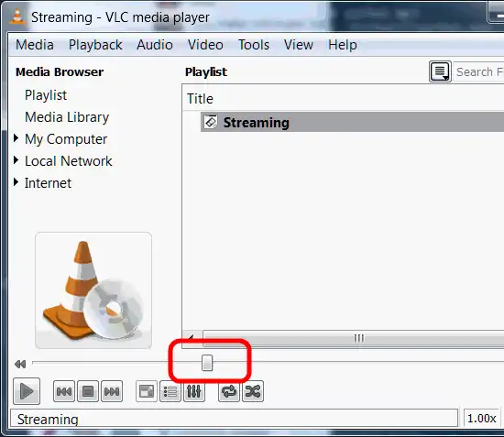Click the playlist horizontal scrollbar thumb
Viewport: 504px width, 437px height.
tap(354, 338)
